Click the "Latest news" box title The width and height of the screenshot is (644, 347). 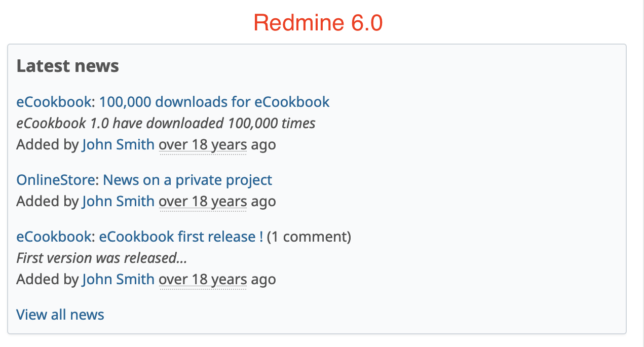point(67,65)
